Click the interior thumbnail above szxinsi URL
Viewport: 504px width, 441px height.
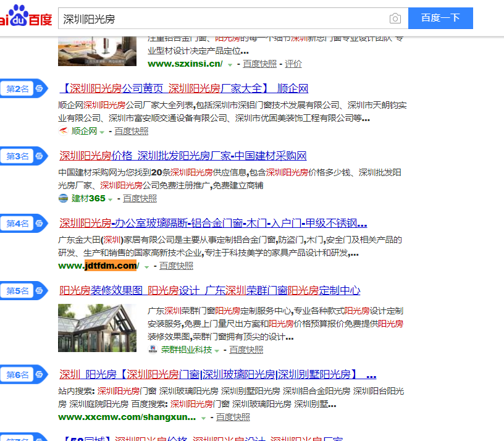(97, 51)
